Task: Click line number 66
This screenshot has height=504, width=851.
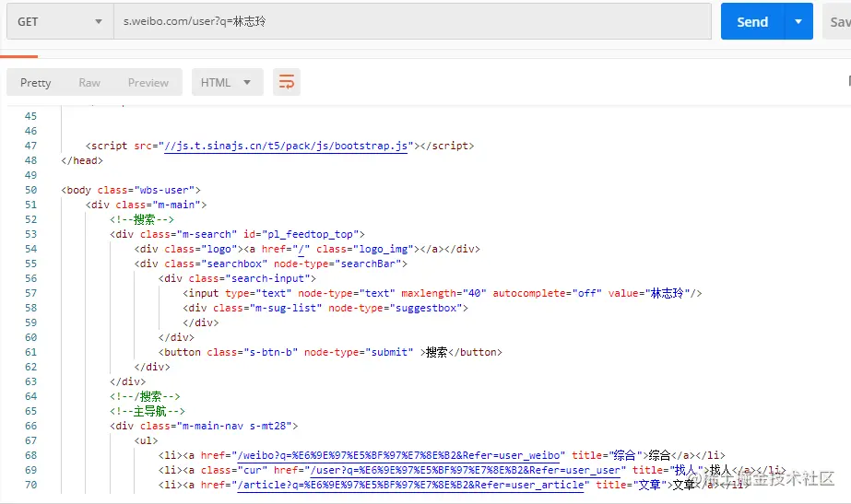Action: pos(31,426)
